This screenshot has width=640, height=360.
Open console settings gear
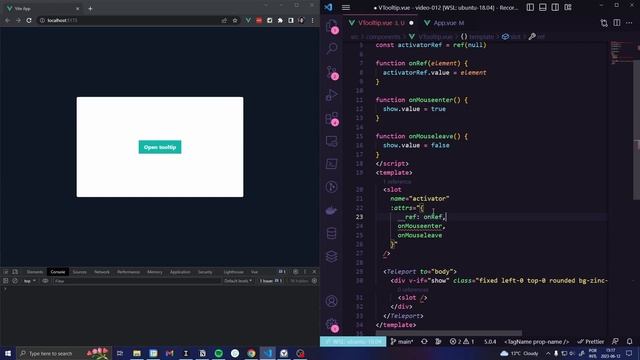point(314,281)
